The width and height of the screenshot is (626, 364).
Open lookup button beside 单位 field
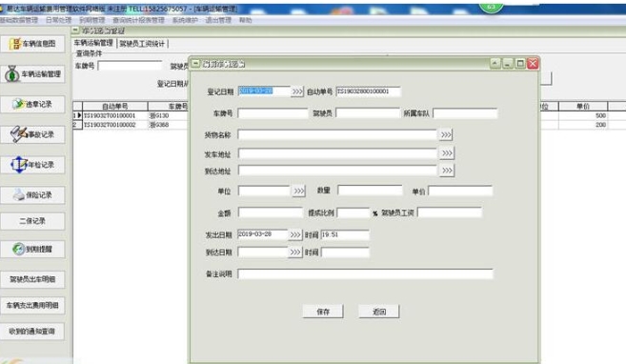pyautogui.click(x=298, y=191)
